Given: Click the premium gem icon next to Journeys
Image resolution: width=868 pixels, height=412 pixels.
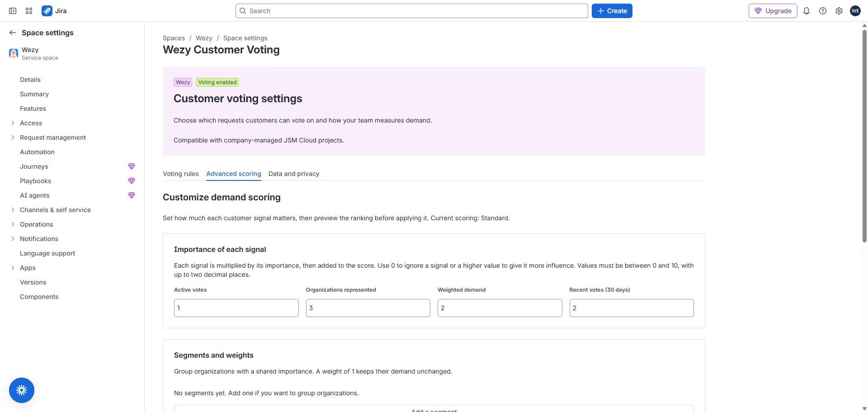Looking at the screenshot, I should tap(132, 166).
